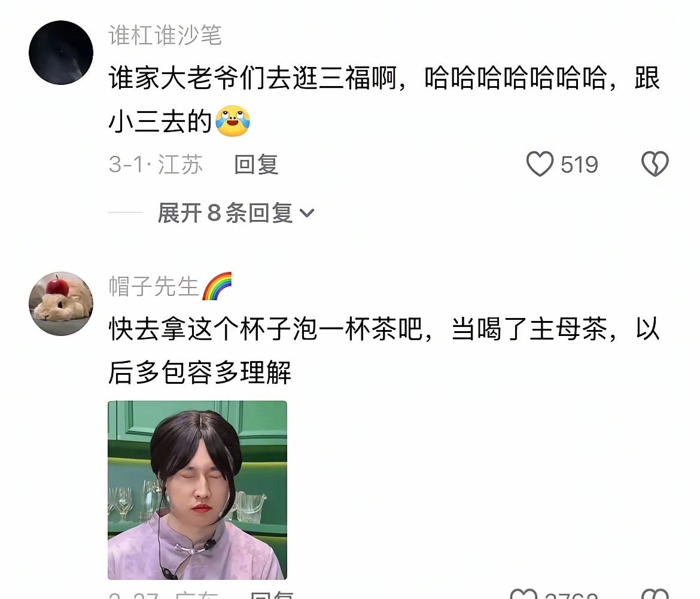Open username 谁杠谁沙笔
The image size is (700, 599).
pos(165,35)
